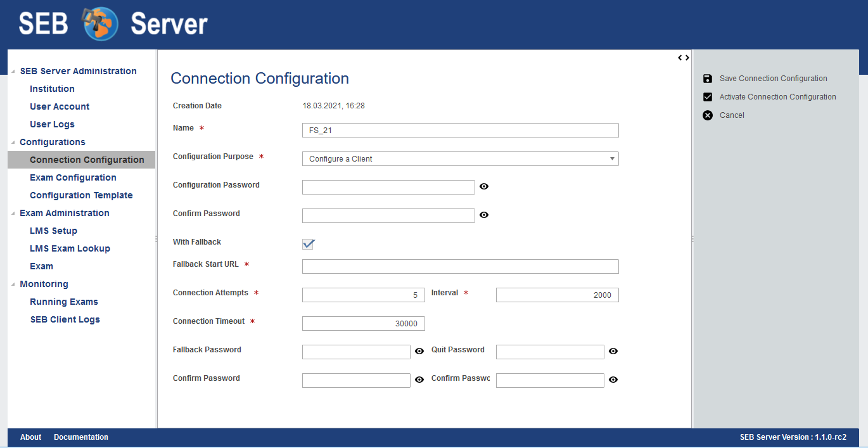
Task: Click the About link in footer
Action: (x=30, y=437)
